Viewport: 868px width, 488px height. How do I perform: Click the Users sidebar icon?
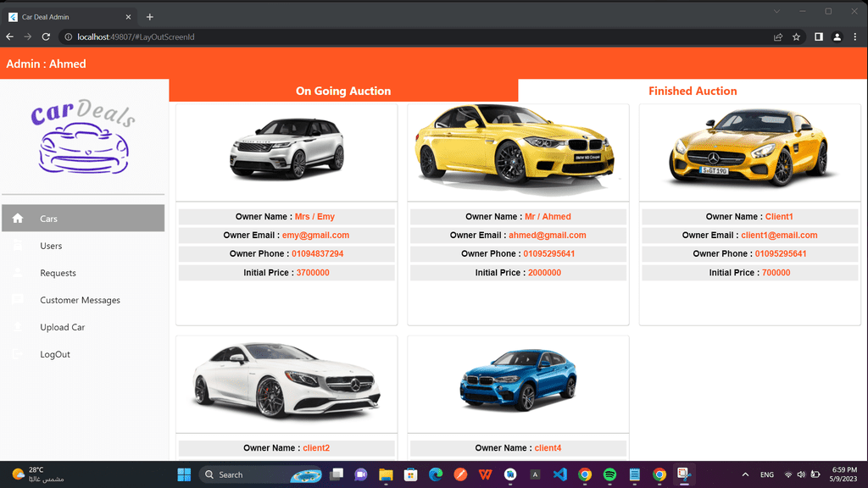18,245
